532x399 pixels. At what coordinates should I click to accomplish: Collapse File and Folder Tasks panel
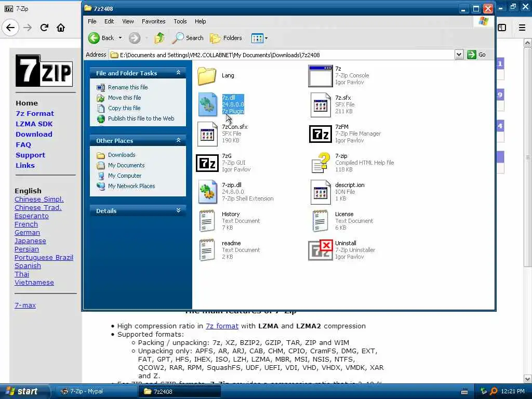click(x=179, y=73)
